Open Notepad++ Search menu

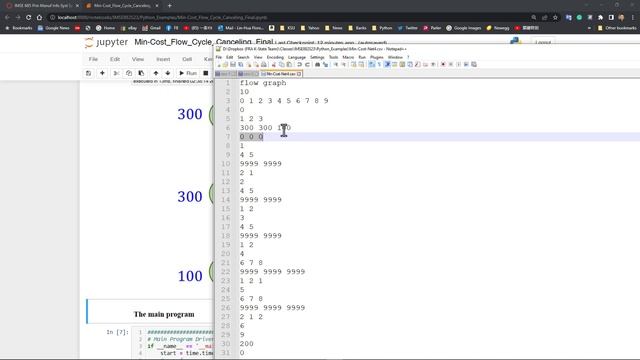coord(243,57)
